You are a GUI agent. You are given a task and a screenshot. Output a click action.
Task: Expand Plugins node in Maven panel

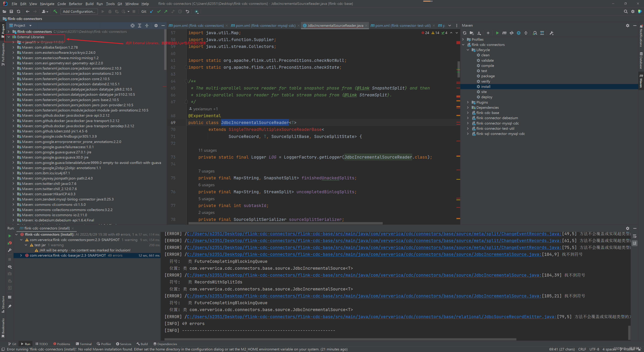[x=468, y=102]
